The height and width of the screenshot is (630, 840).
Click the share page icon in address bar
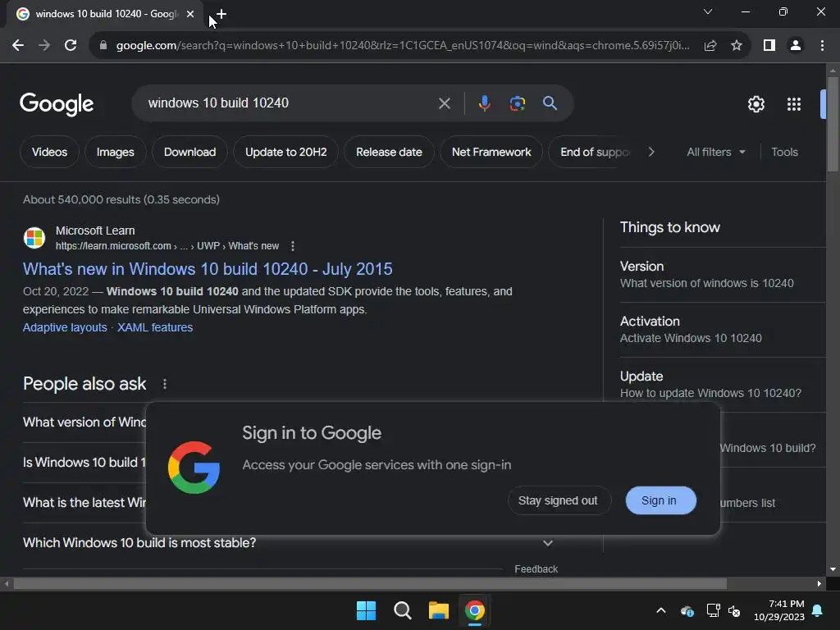[710, 46]
